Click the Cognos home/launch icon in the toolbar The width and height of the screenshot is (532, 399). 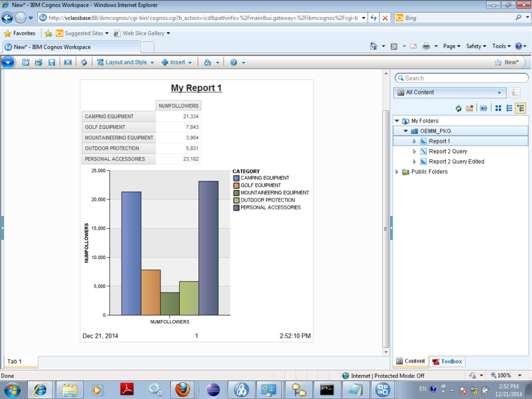208,62
